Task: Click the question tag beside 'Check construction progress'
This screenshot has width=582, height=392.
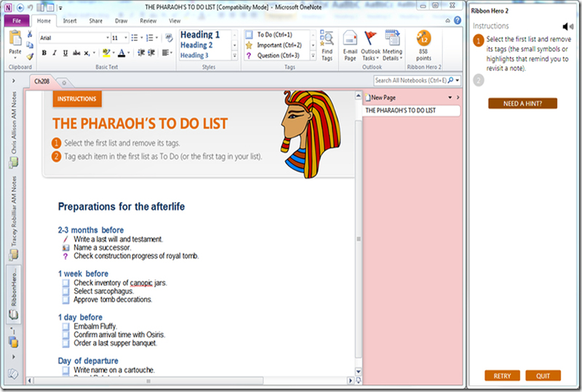Action: 65,256
